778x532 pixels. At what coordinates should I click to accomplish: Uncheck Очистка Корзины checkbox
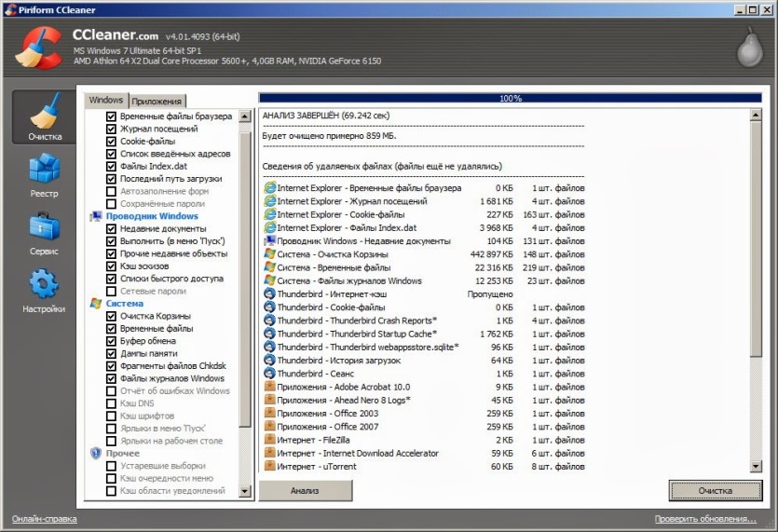tap(111, 316)
